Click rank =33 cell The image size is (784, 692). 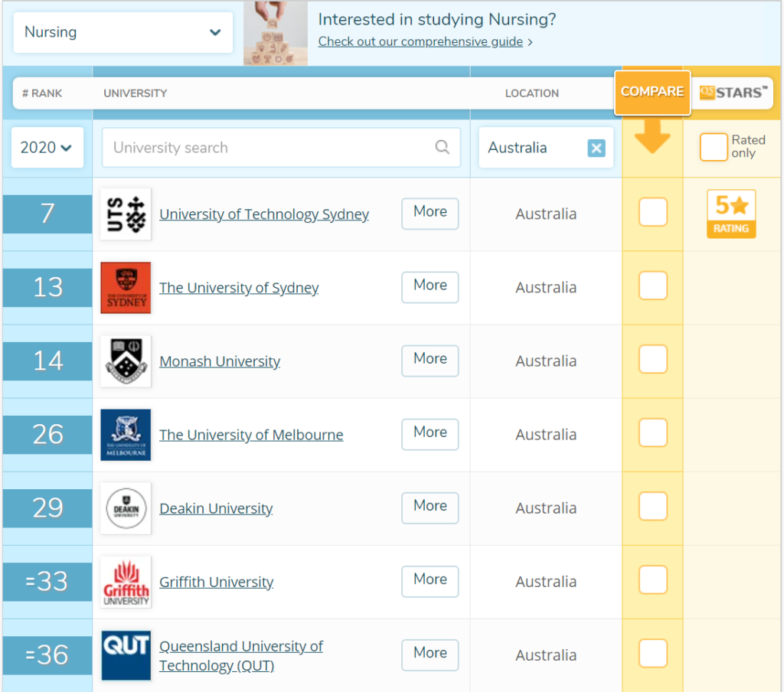(x=47, y=582)
